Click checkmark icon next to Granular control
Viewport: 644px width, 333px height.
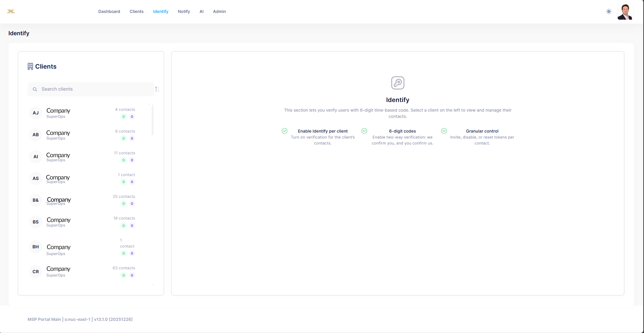coord(444,131)
